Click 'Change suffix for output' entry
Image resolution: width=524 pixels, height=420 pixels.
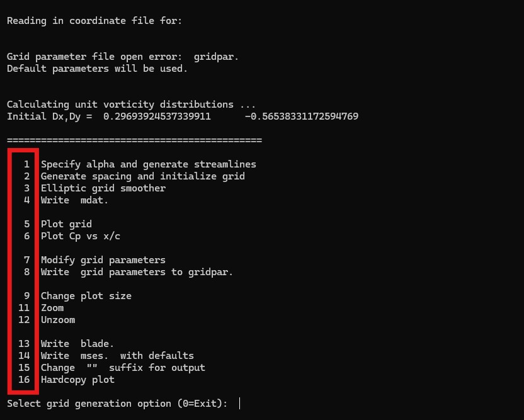pos(123,368)
